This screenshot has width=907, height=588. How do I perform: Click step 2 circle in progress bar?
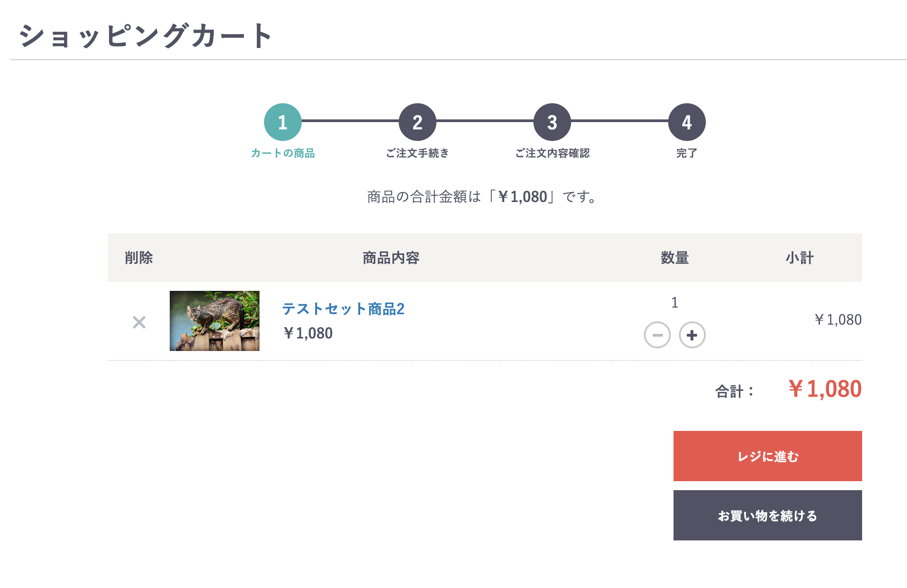[418, 122]
